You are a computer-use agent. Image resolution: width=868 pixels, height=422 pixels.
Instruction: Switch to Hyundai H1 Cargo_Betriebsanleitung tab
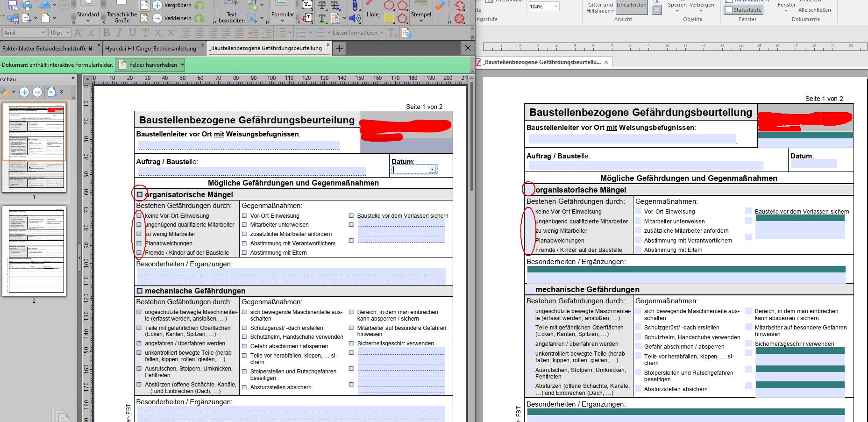[x=154, y=48]
